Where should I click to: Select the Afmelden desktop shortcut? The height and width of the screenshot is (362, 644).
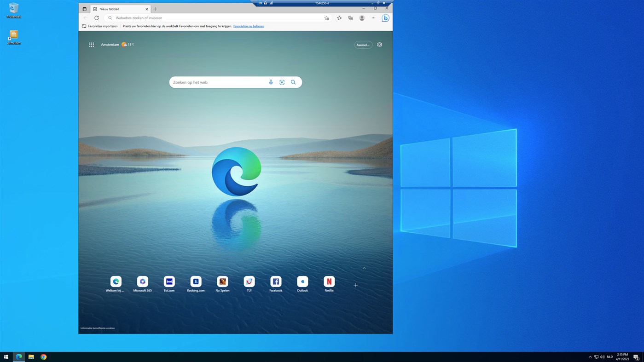click(x=14, y=37)
